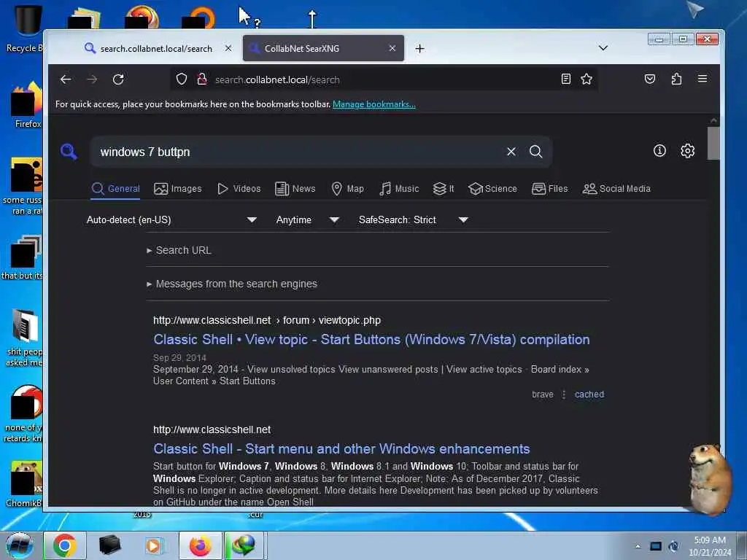The height and width of the screenshot is (560, 747).
Task: Clear the search query with the X
Action: (x=511, y=152)
